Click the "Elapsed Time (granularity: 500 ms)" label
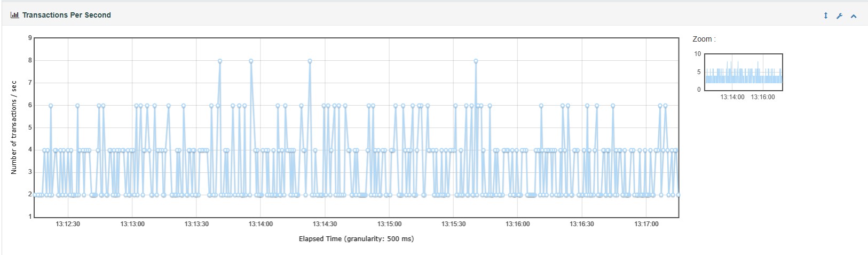 pos(356,238)
